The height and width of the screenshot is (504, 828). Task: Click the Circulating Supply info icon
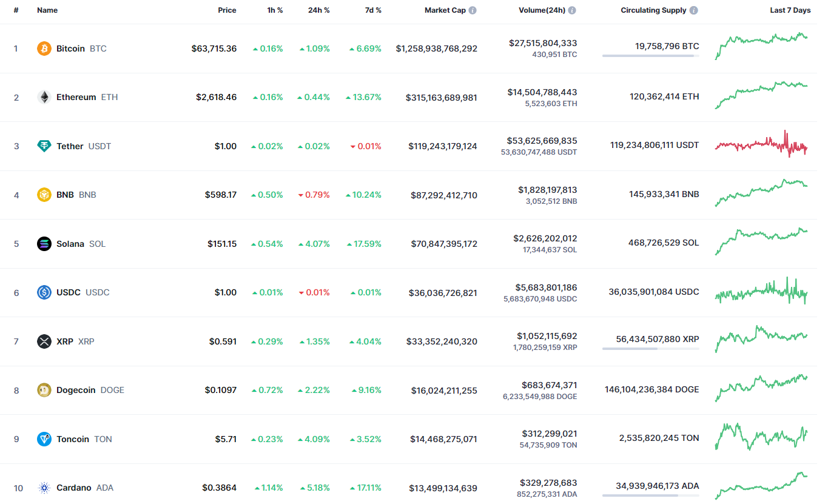(694, 10)
